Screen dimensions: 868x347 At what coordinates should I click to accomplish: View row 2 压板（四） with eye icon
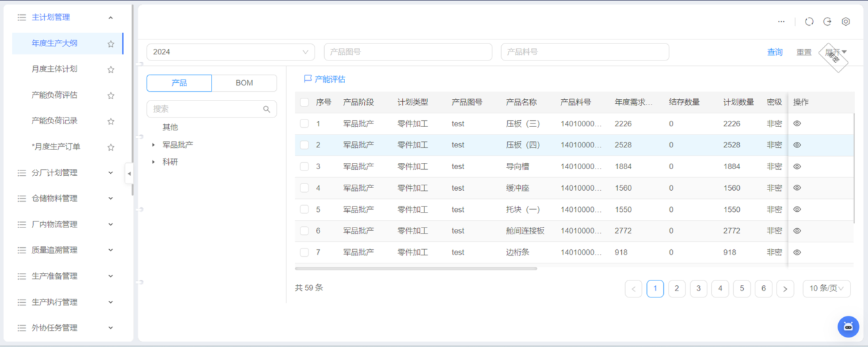(x=797, y=145)
